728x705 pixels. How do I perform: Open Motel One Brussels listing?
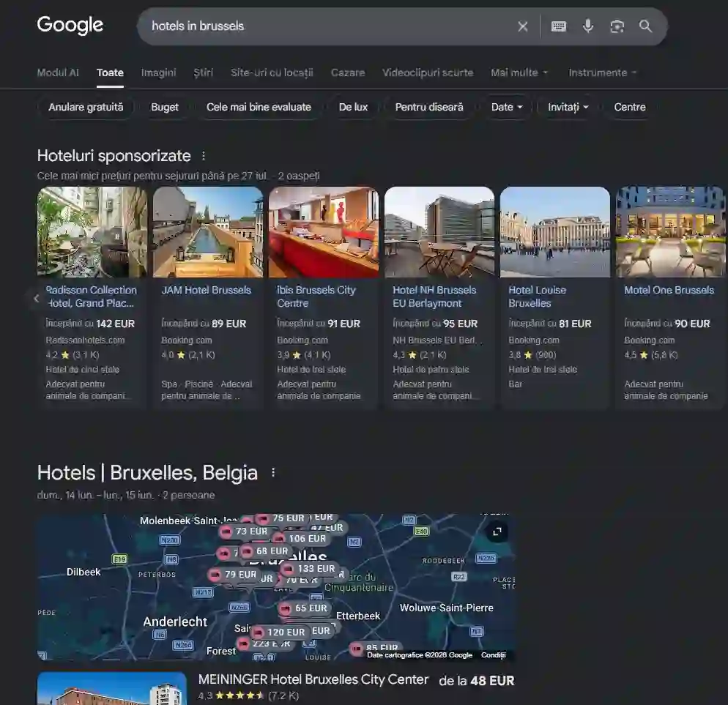tap(669, 290)
